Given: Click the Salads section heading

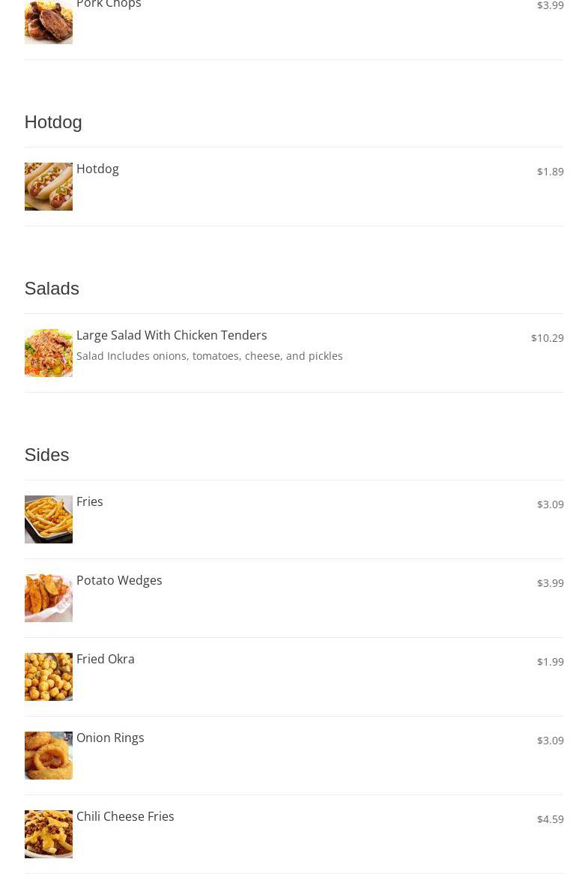Looking at the screenshot, I should [x=52, y=289].
